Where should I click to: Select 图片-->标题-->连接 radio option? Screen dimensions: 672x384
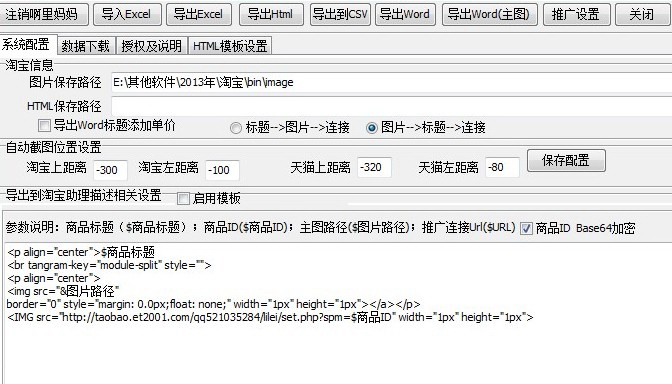coord(372,128)
